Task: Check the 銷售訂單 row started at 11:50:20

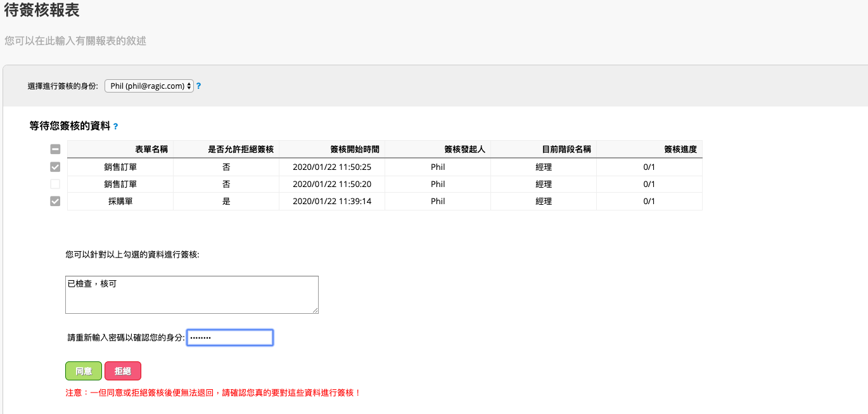Action: [x=55, y=184]
